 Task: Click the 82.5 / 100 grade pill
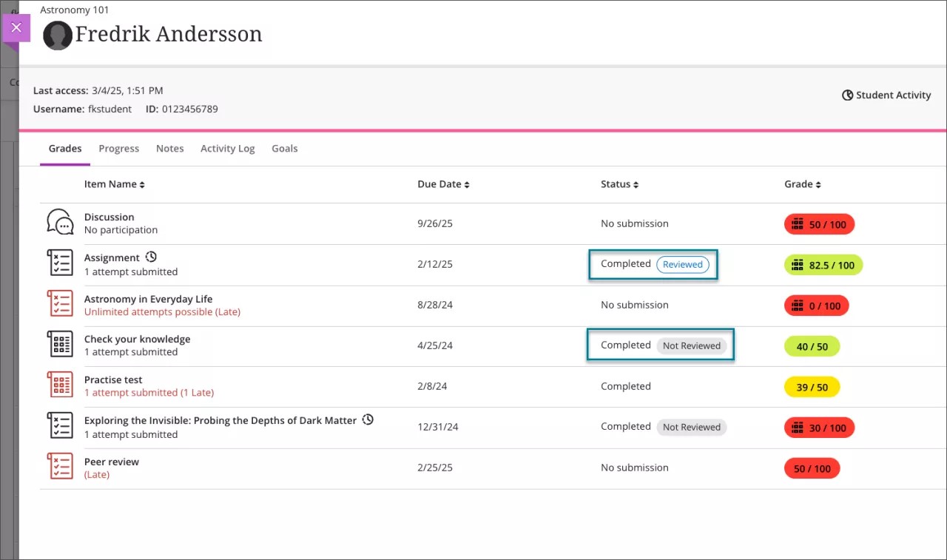tap(823, 265)
